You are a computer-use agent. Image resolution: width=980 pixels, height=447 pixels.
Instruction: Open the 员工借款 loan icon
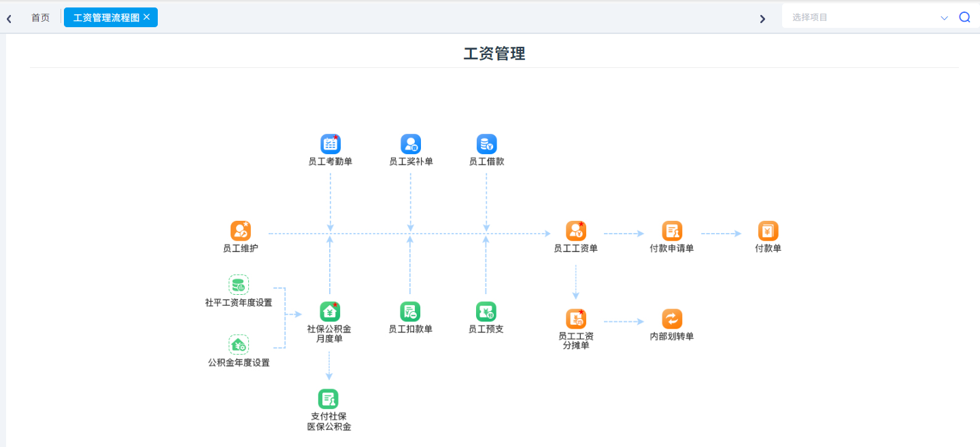click(487, 144)
